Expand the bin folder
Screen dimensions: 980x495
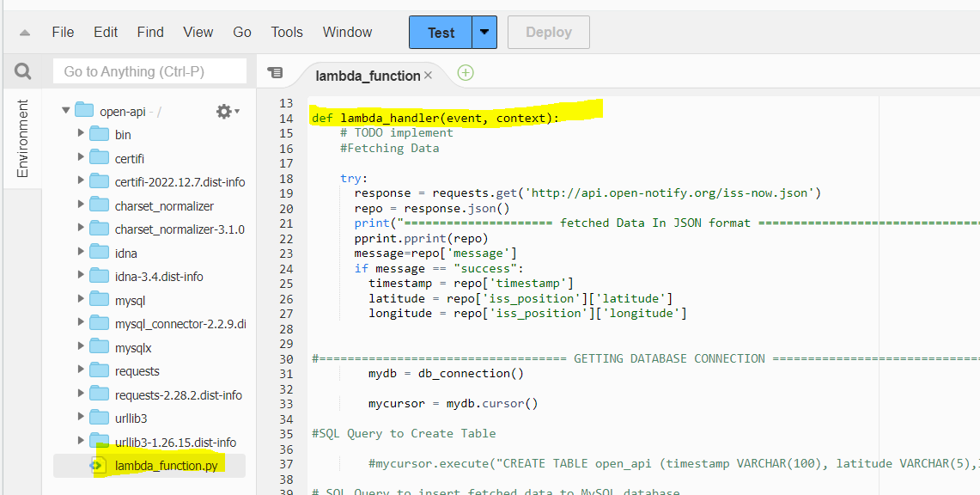pos(81,133)
